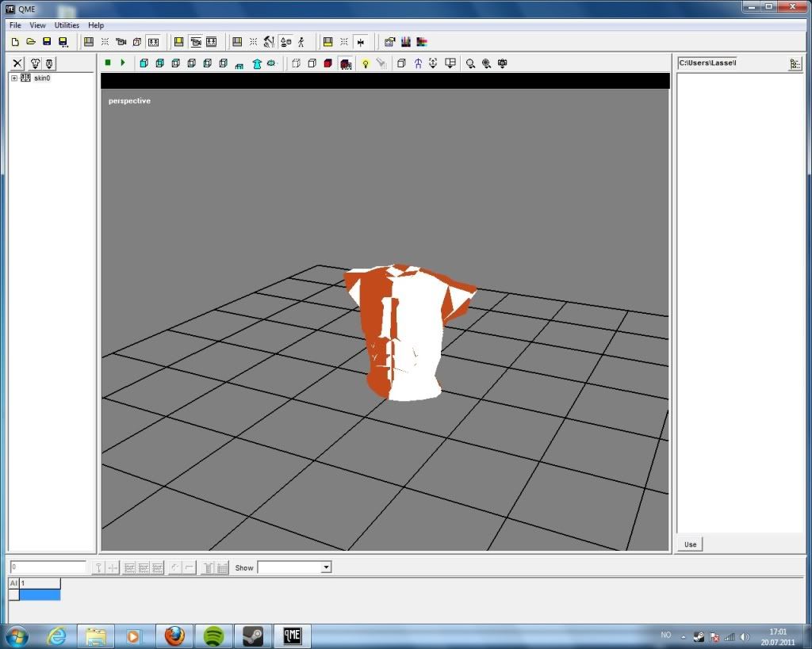Open the File menu

16,25
